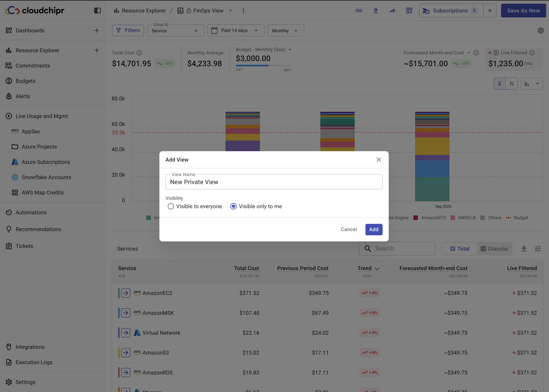Screen dimensions: 549x392
Task: Switch chart to dollar values
Action: [x=500, y=84]
